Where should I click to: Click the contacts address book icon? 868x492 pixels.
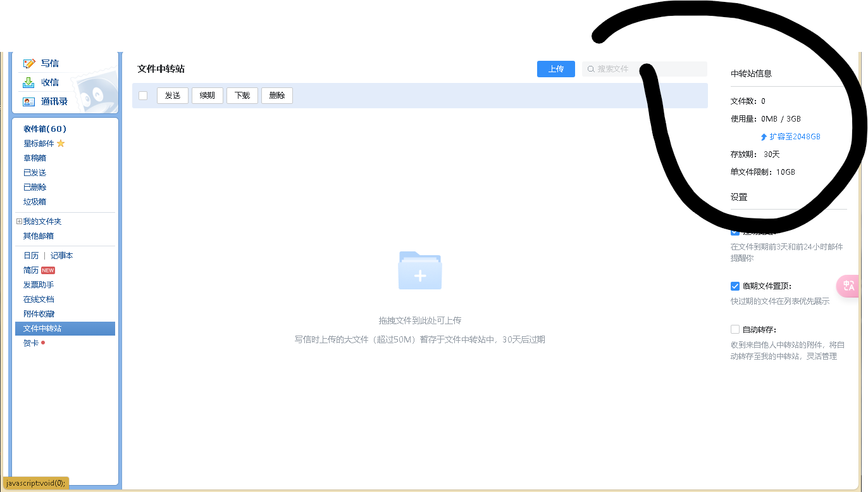point(29,101)
